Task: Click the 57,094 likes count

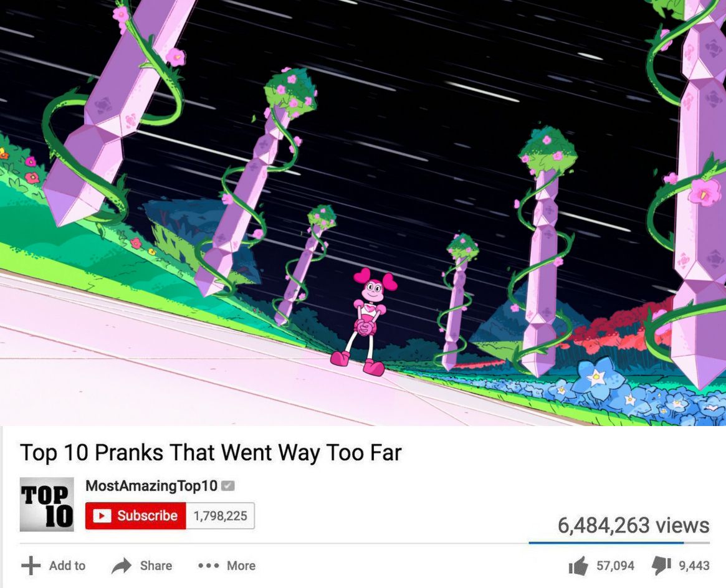Action: pos(615,566)
